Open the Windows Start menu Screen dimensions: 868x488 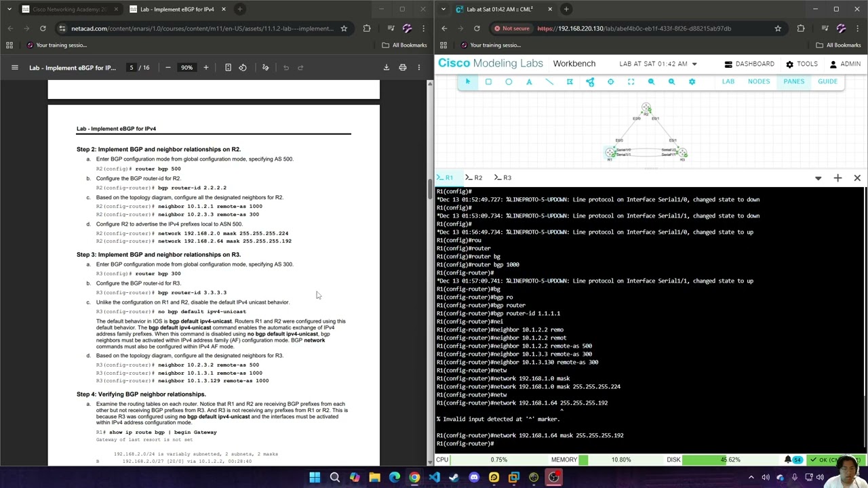point(315,477)
